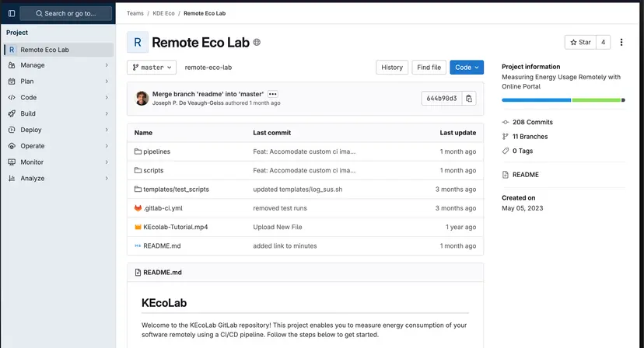Click the green language bar segment
Image resolution: width=644 pixels, height=348 pixels.
point(596,100)
